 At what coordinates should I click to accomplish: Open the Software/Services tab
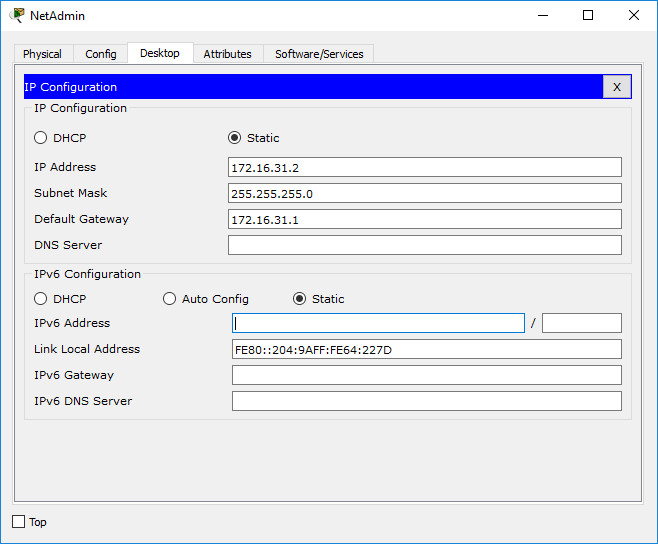[319, 54]
